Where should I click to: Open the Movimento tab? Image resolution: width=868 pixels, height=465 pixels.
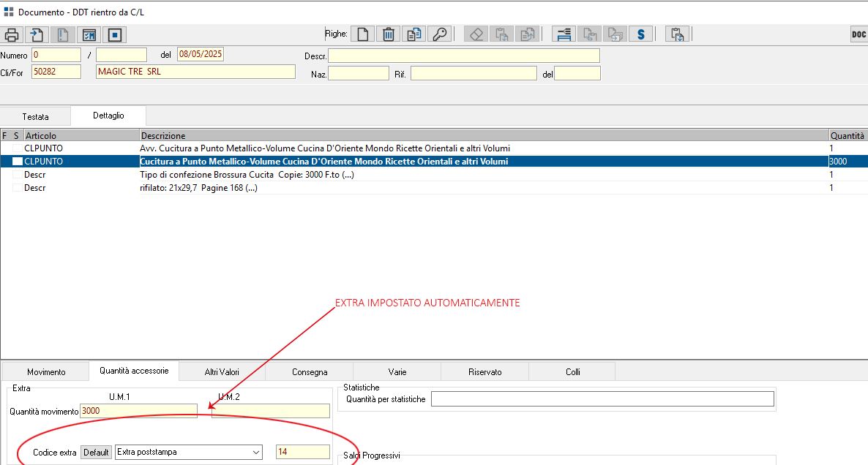46,372
